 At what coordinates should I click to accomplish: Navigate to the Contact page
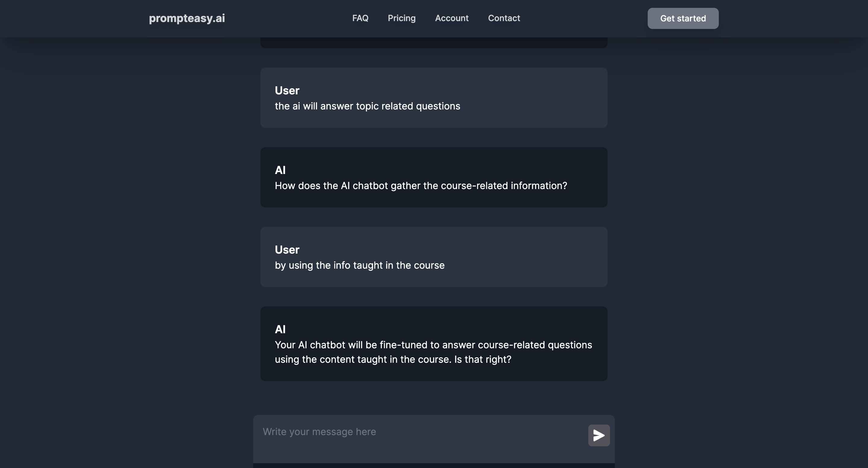pyautogui.click(x=504, y=18)
